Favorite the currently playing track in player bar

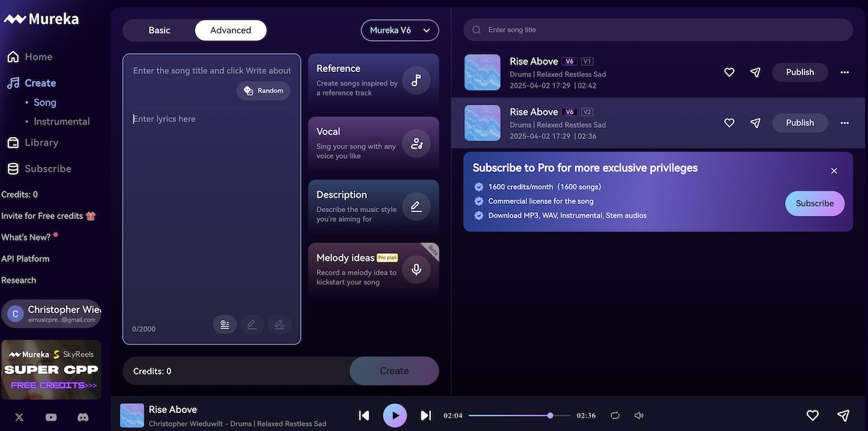812,415
